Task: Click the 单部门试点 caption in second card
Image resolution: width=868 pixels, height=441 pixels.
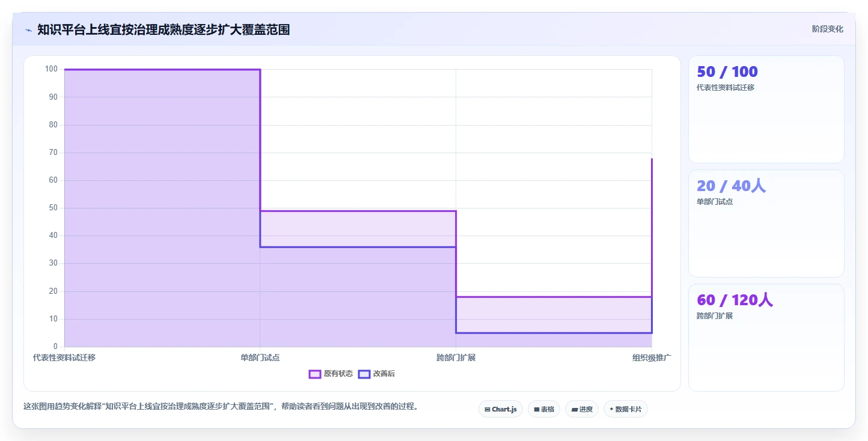Action: point(715,202)
